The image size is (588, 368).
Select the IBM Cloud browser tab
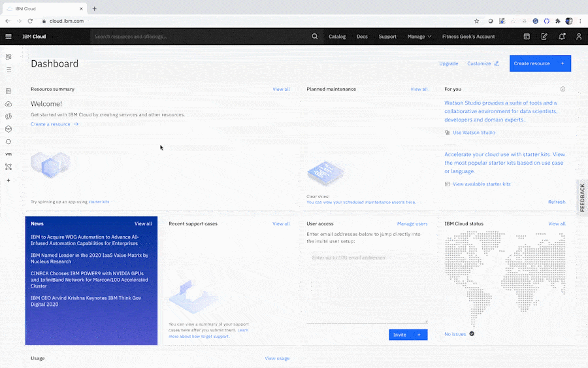tap(45, 8)
